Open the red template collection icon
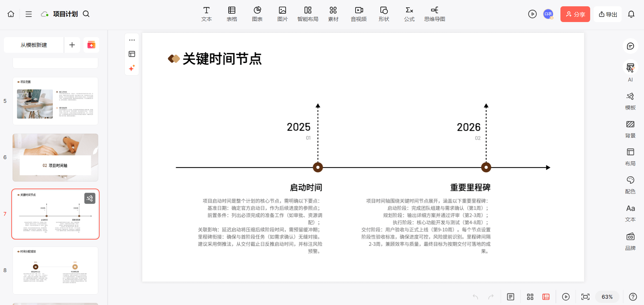 (91, 45)
